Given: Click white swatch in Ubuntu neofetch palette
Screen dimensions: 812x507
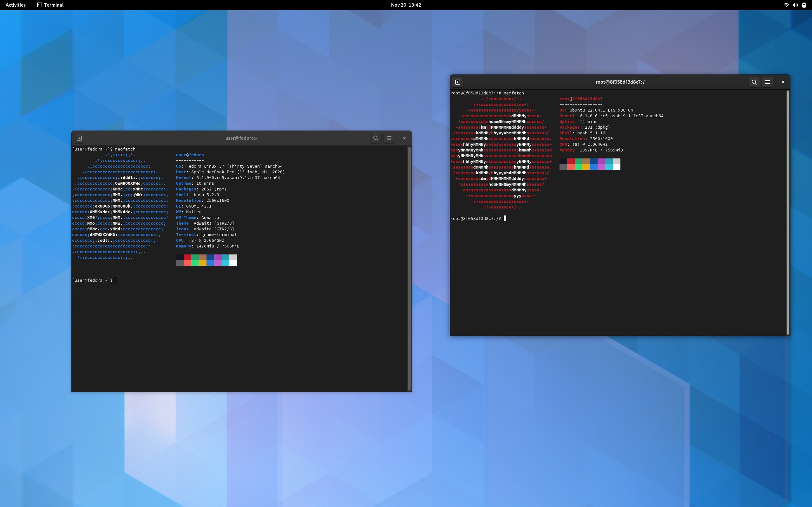Looking at the screenshot, I should pos(617,167).
